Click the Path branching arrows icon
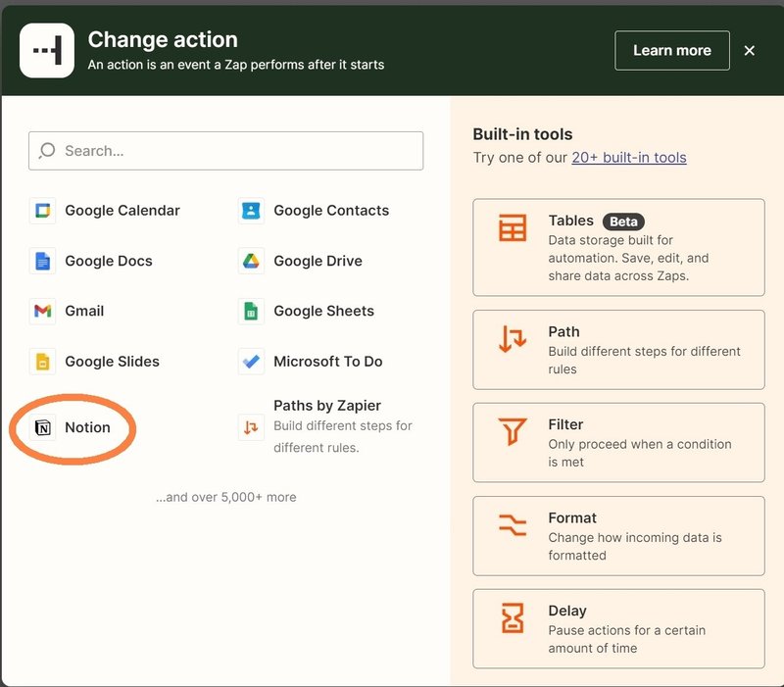This screenshot has height=687, width=784. pyautogui.click(x=513, y=338)
